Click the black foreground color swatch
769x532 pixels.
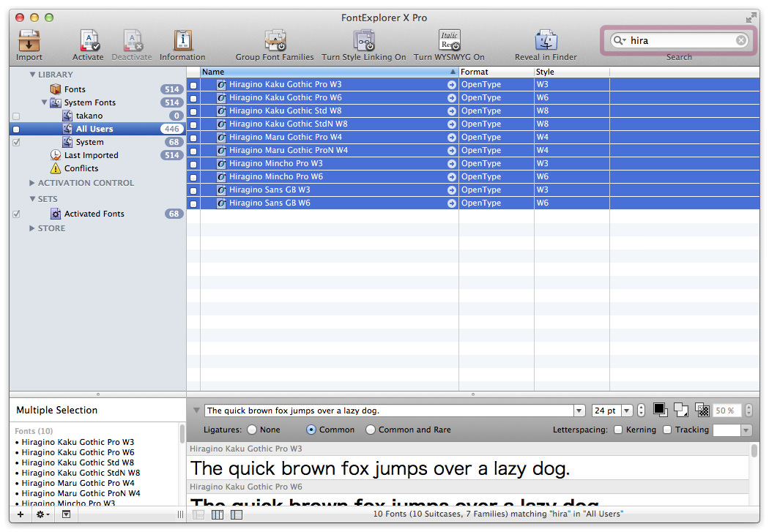coord(660,410)
